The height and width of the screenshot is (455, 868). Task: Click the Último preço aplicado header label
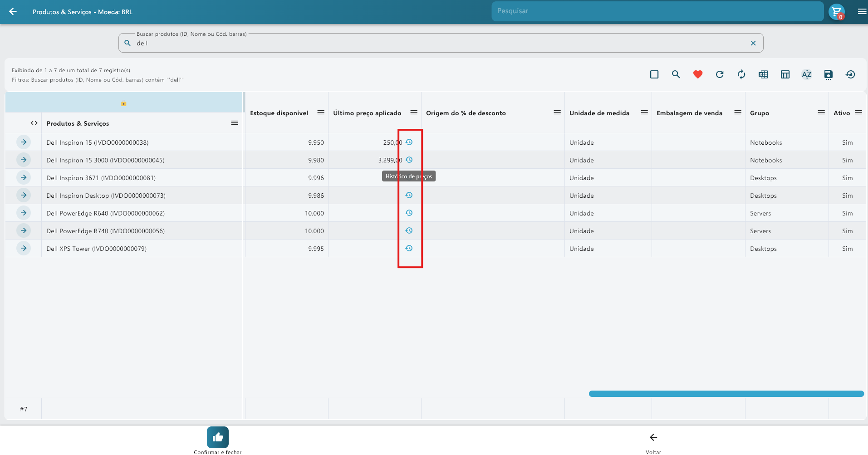coord(367,113)
